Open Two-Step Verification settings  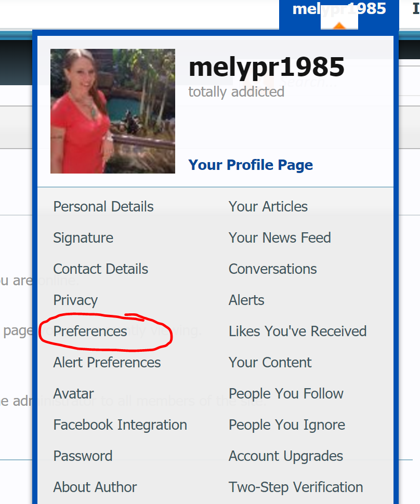point(296,487)
